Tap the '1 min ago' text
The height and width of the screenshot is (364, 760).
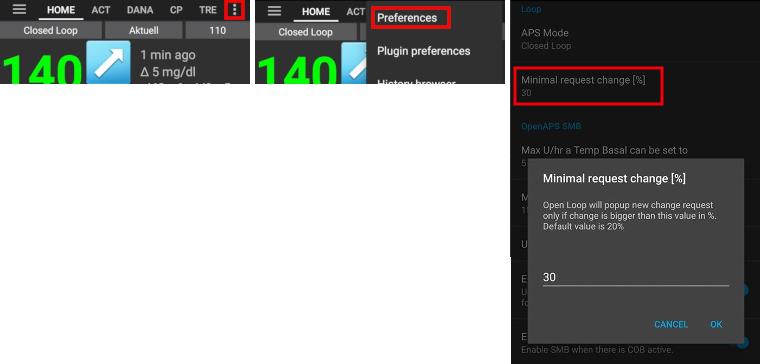pos(168,55)
